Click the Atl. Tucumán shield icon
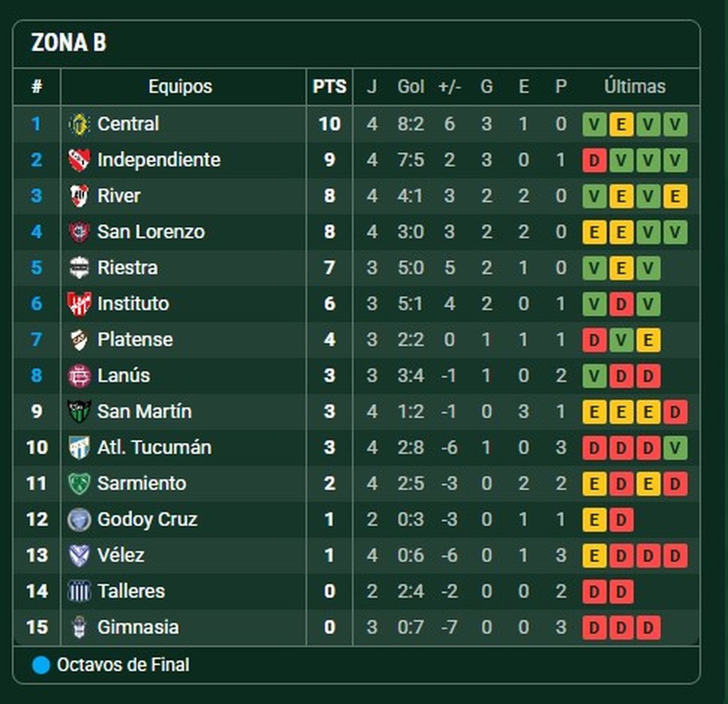The height and width of the screenshot is (704, 728). [x=79, y=447]
